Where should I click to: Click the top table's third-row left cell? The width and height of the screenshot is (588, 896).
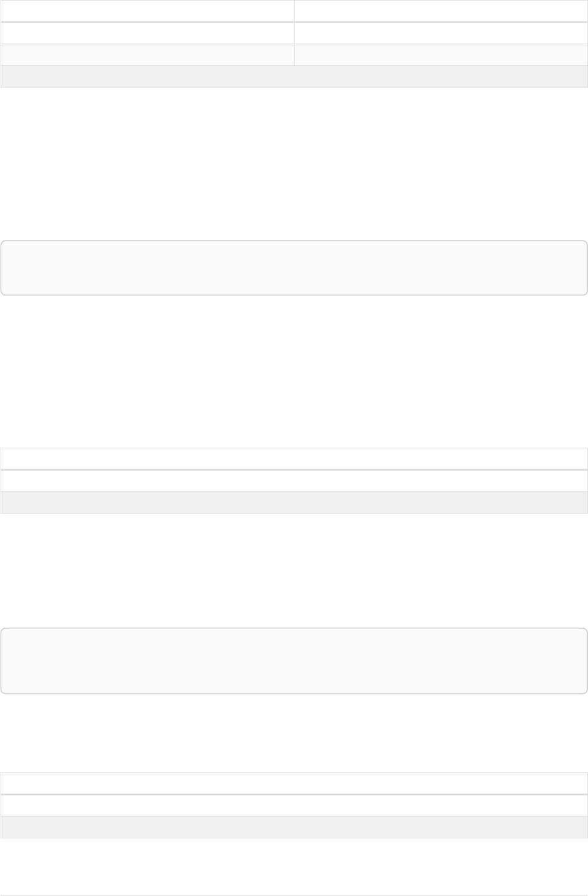click(x=147, y=55)
